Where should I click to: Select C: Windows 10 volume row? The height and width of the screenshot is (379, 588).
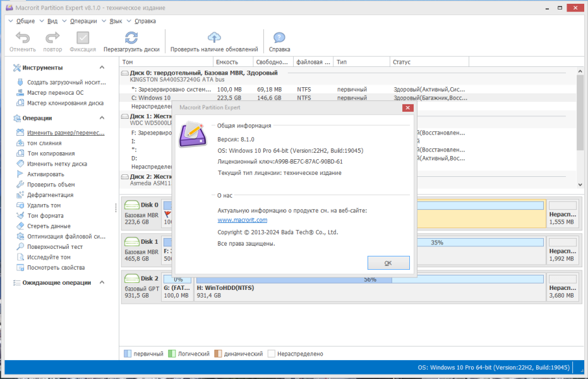point(348,98)
